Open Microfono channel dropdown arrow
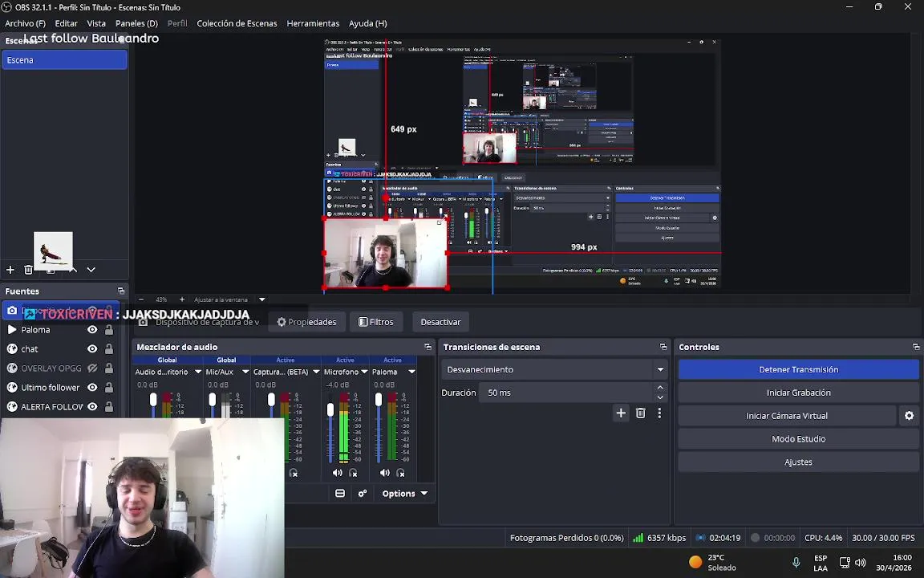The width and height of the screenshot is (924, 578). pos(364,372)
